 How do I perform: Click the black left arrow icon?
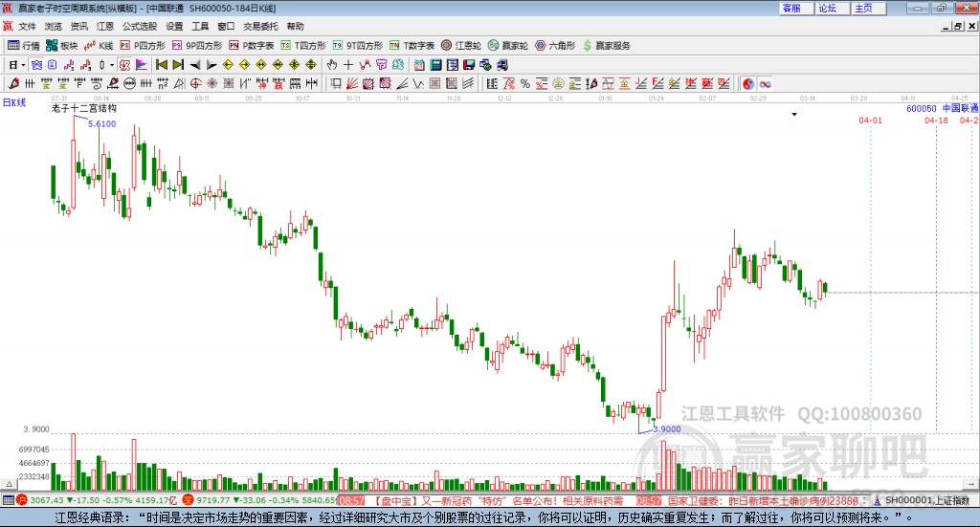(x=195, y=65)
